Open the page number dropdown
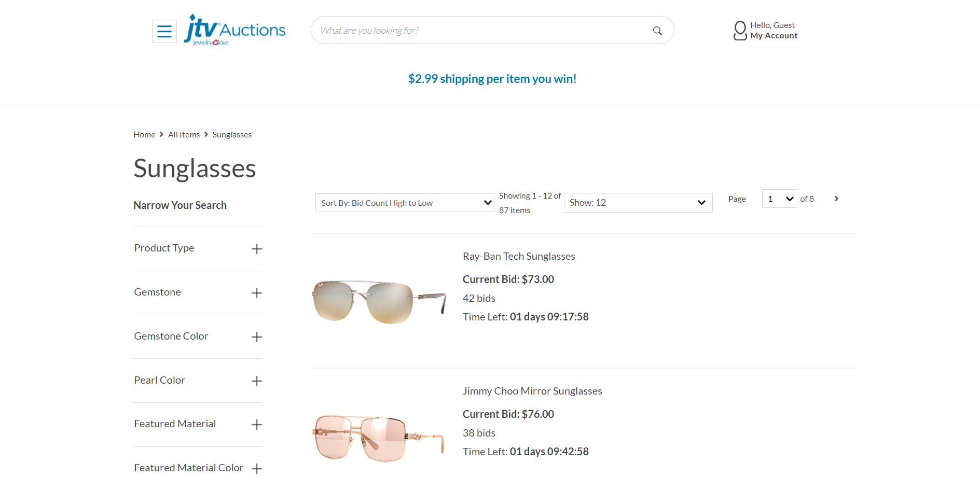 779,199
